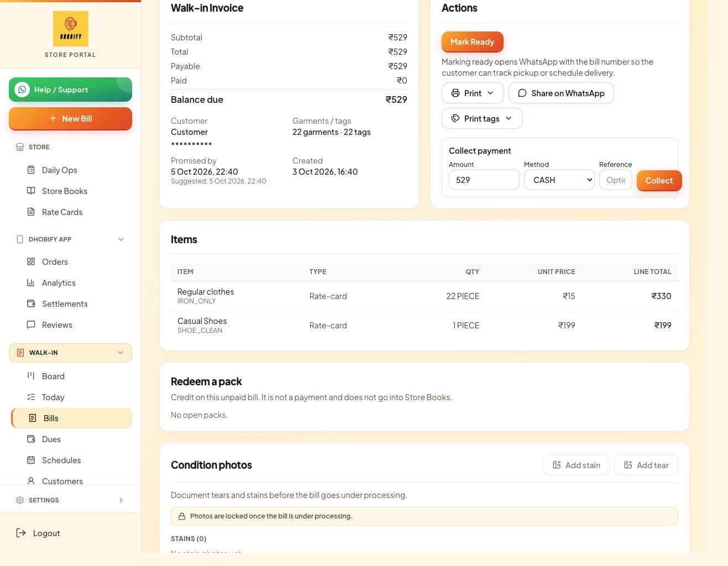Screen dimensions: 728x566
Task: Click the Analytics bar chart icon
Action: pyautogui.click(x=31, y=282)
